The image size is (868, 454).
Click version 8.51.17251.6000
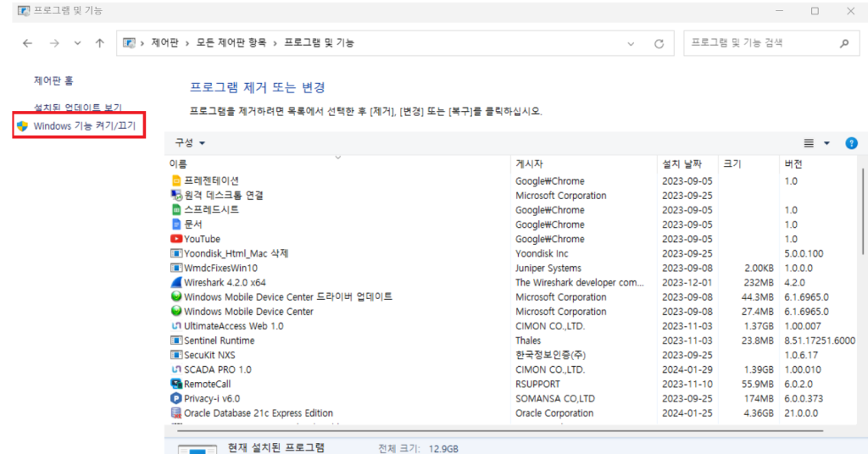[820, 340]
